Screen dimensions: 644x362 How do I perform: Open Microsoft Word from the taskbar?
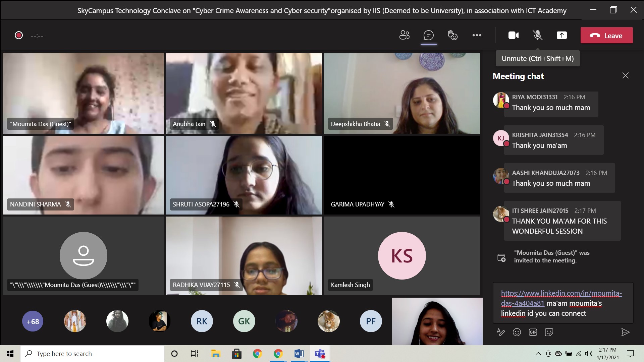point(299,354)
